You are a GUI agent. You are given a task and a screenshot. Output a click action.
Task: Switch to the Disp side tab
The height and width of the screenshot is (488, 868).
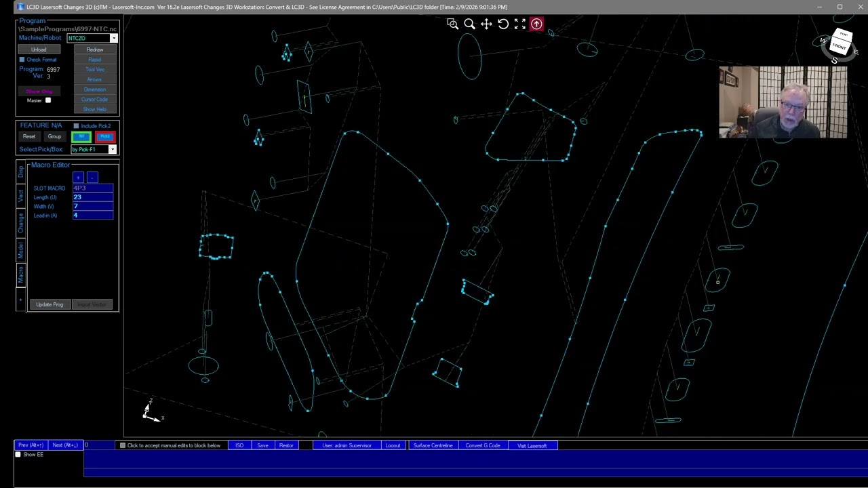pos(20,171)
